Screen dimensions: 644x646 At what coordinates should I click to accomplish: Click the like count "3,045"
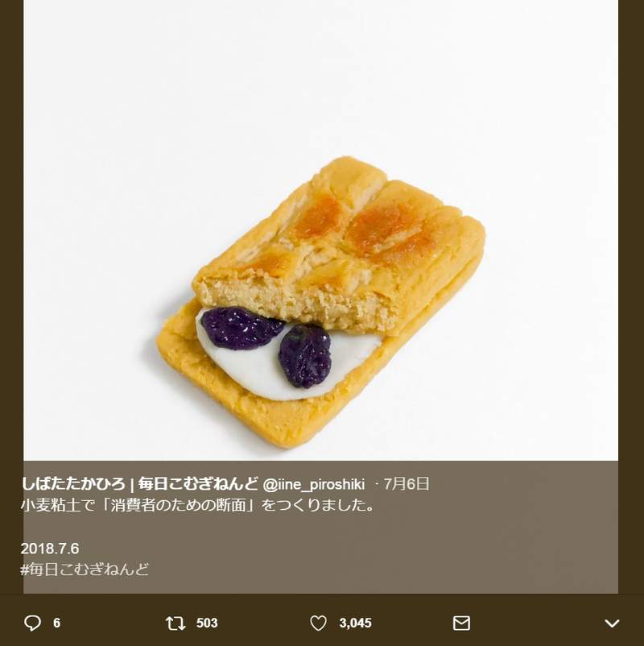(355, 623)
